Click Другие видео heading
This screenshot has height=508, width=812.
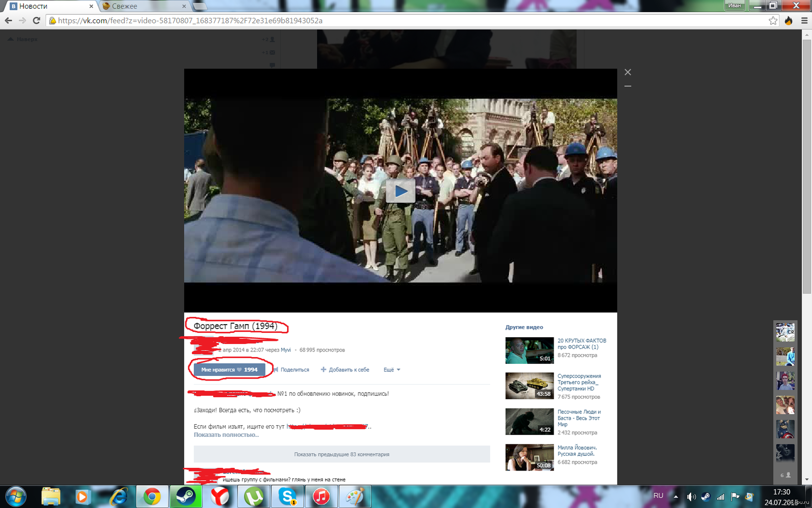tap(524, 327)
